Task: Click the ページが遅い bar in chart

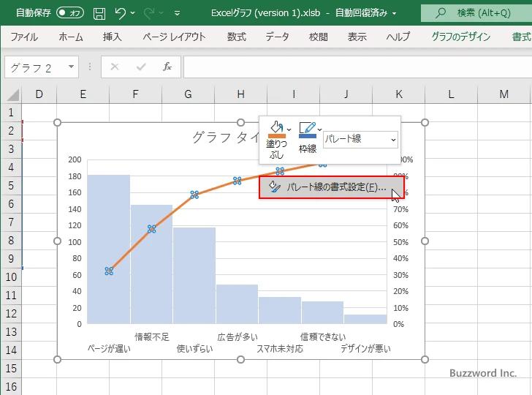Action: pyautogui.click(x=109, y=249)
